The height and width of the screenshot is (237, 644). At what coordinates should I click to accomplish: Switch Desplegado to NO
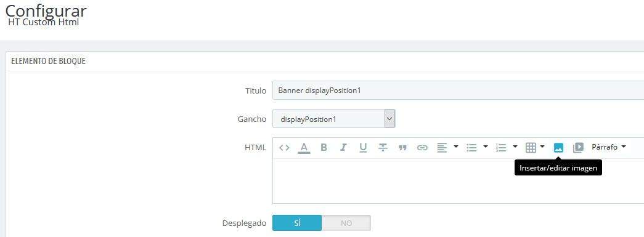point(346,223)
